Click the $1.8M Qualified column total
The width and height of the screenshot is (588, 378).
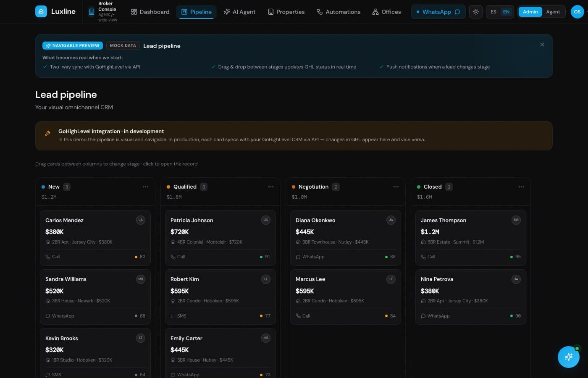click(x=174, y=197)
